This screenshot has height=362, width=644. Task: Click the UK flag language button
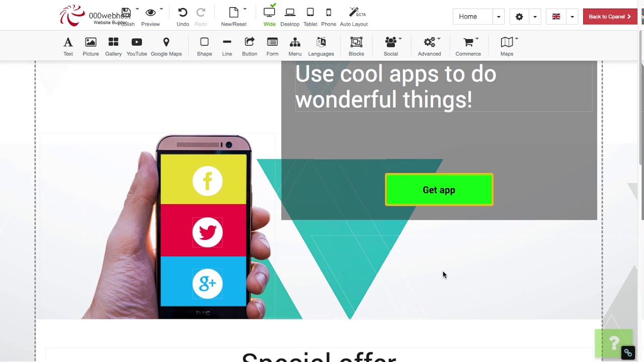coord(556,17)
